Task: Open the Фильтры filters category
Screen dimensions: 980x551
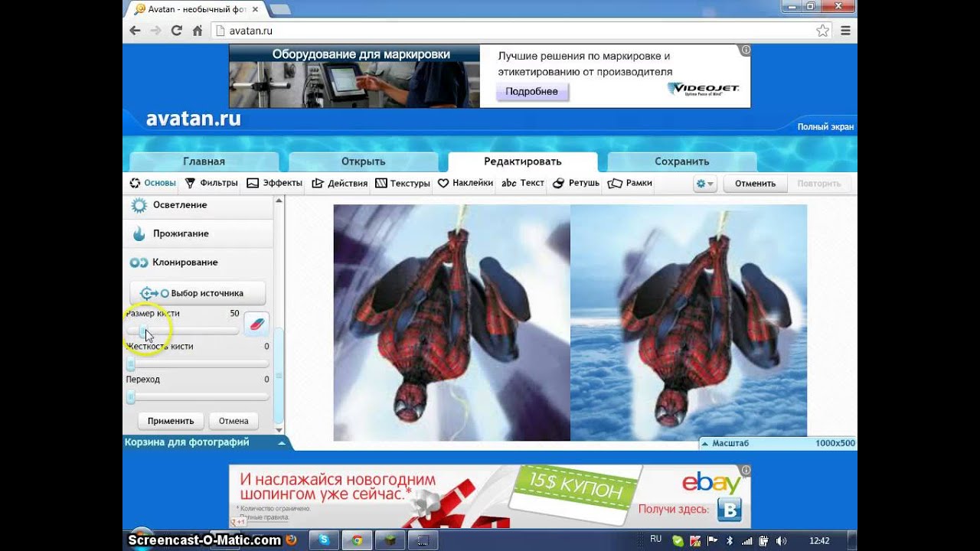Action: pyautogui.click(x=211, y=184)
